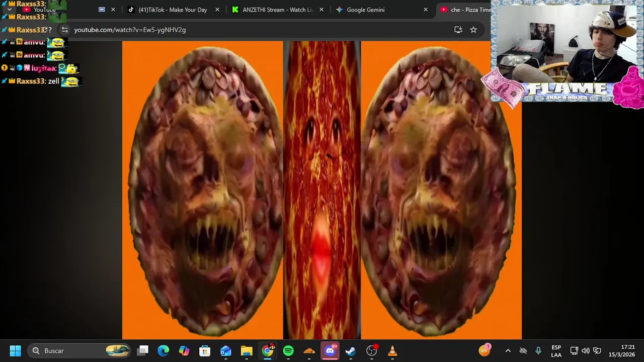Screen dimensions: 644x362
Task: Click the chat message 'Raxss33: zell'
Action: (41, 81)
